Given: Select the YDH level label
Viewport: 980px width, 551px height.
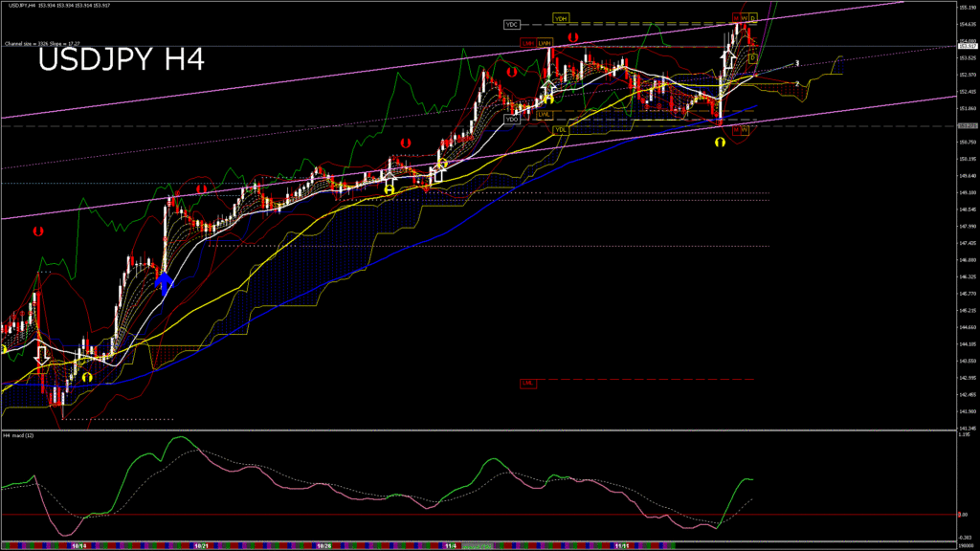Looking at the screenshot, I should (x=560, y=18).
